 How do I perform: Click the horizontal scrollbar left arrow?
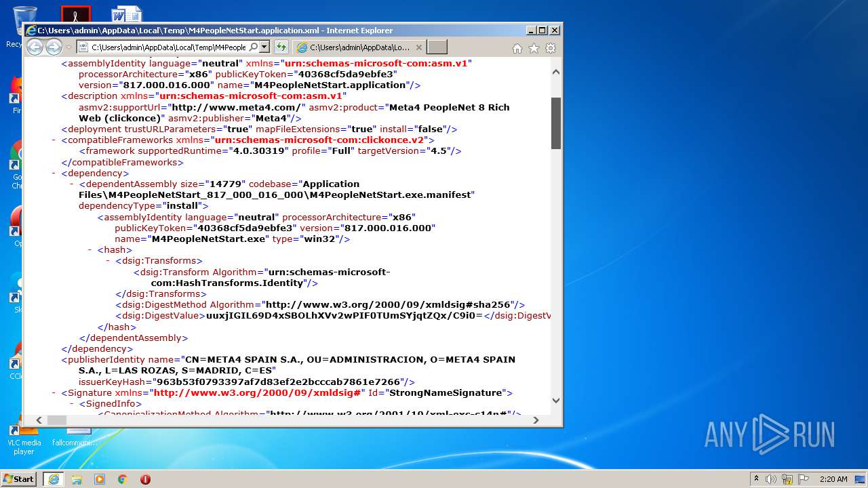click(x=39, y=420)
